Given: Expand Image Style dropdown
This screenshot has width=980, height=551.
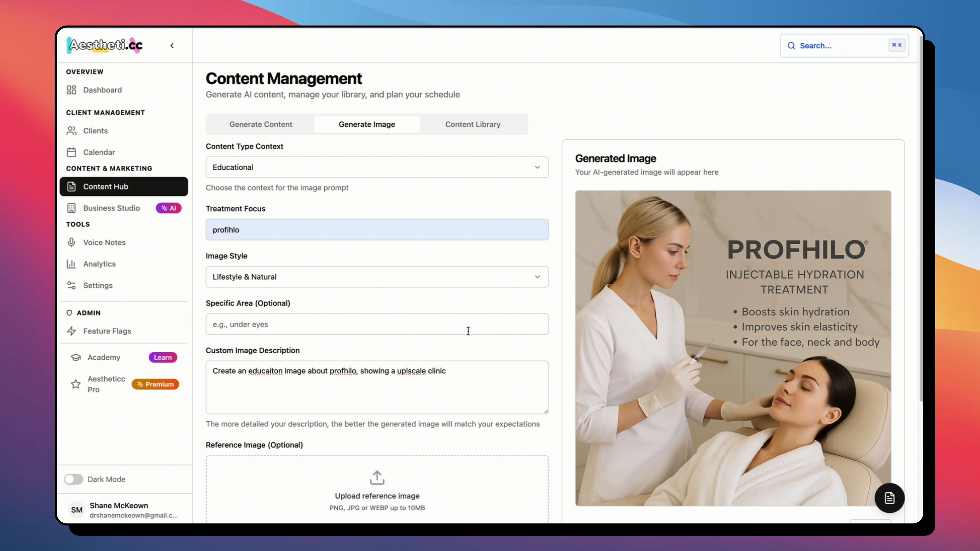Looking at the screenshot, I should (377, 277).
